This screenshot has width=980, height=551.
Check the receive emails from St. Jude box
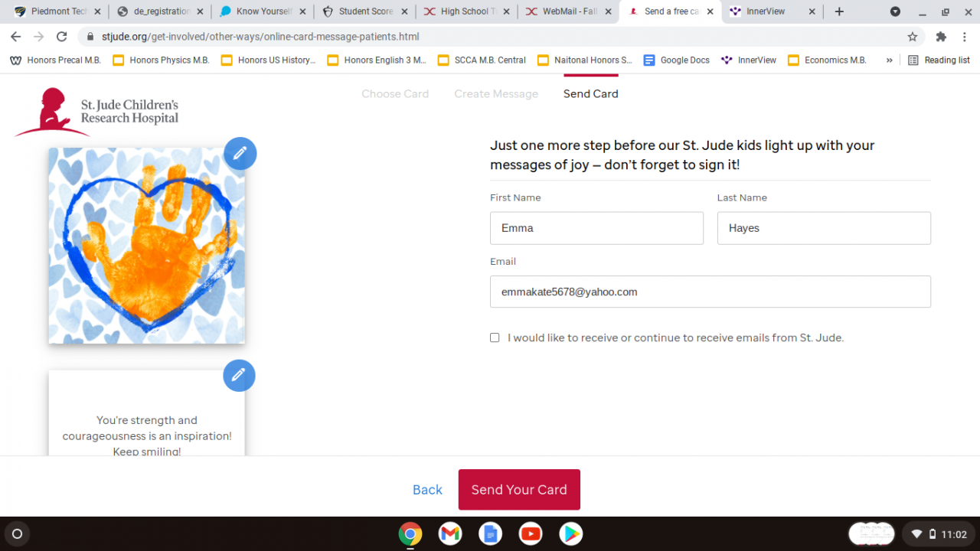(x=495, y=337)
